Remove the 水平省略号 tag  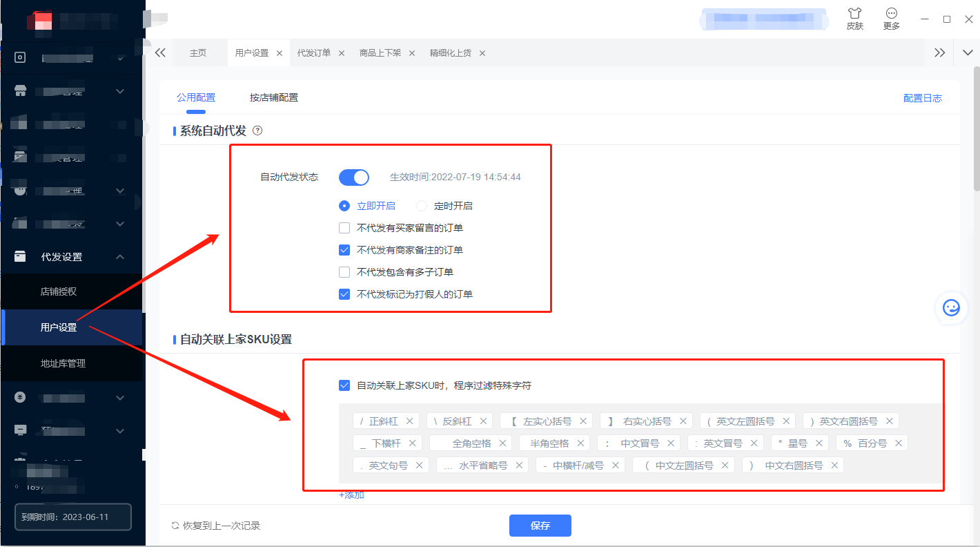(519, 466)
